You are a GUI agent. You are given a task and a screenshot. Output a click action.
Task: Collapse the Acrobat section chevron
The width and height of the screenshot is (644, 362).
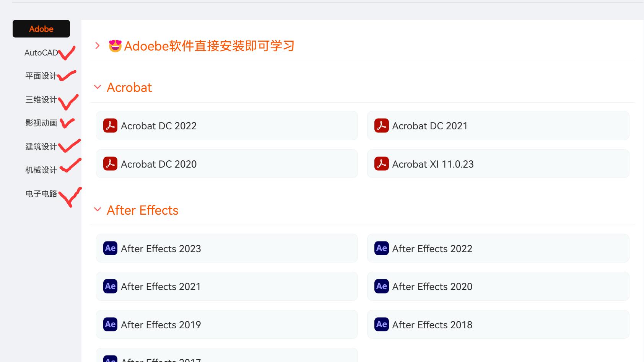[98, 87]
